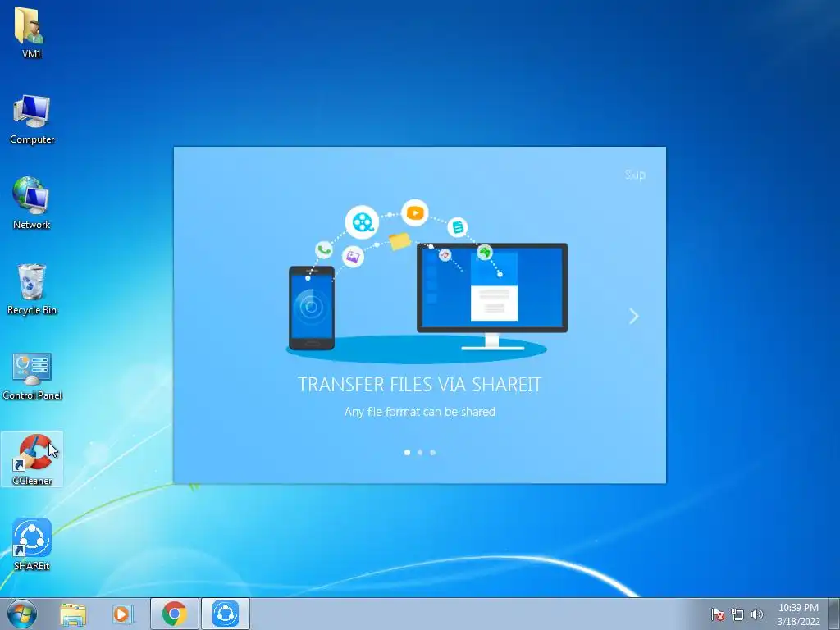The height and width of the screenshot is (630, 840).
Task: Launch the SHAREit desktop shortcut
Action: click(x=32, y=545)
